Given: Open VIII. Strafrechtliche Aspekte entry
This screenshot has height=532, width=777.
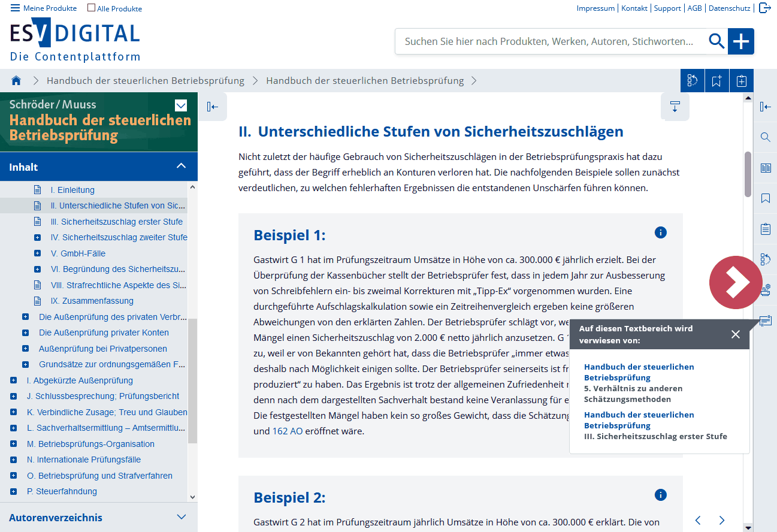Looking at the screenshot, I should pos(119,285).
